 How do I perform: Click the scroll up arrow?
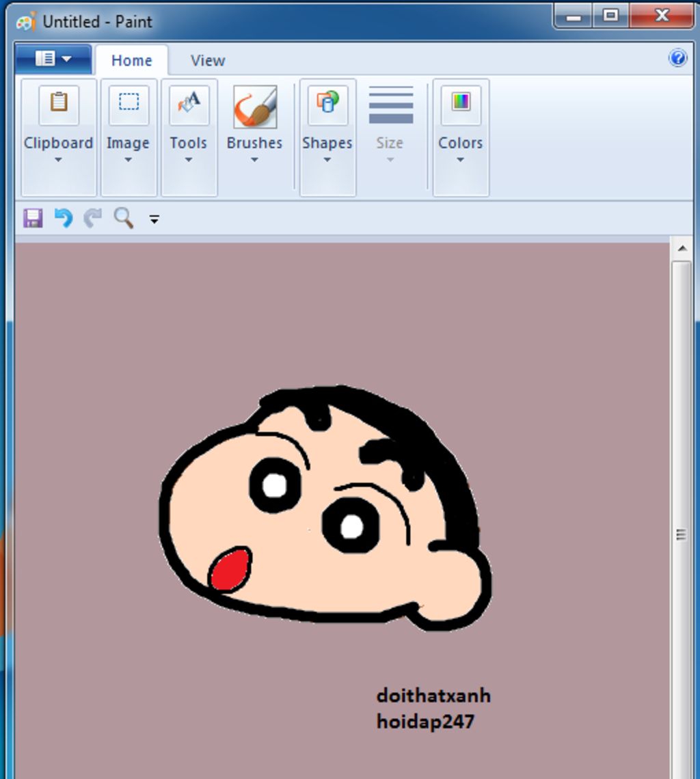(x=682, y=249)
